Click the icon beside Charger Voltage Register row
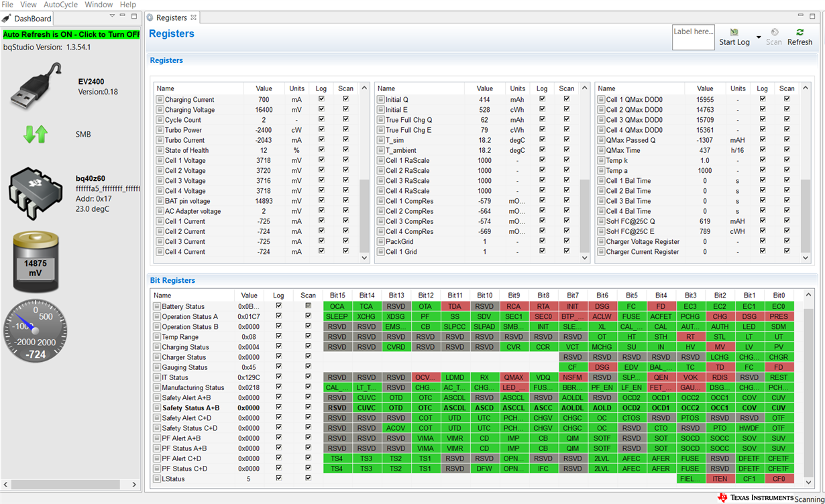Image resolution: width=825 pixels, height=504 pixels. point(601,241)
